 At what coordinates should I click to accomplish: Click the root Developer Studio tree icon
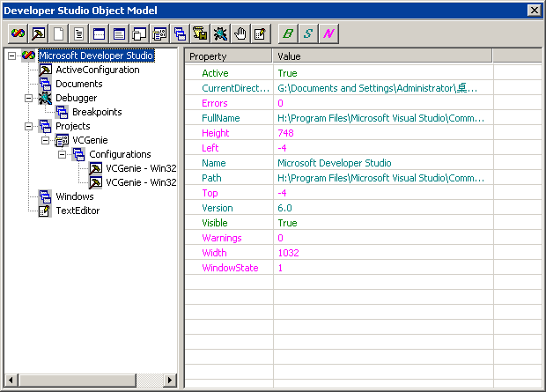pyautogui.click(x=28, y=55)
